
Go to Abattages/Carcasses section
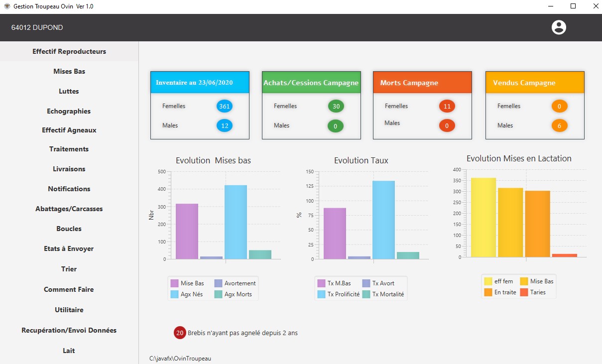[69, 209]
